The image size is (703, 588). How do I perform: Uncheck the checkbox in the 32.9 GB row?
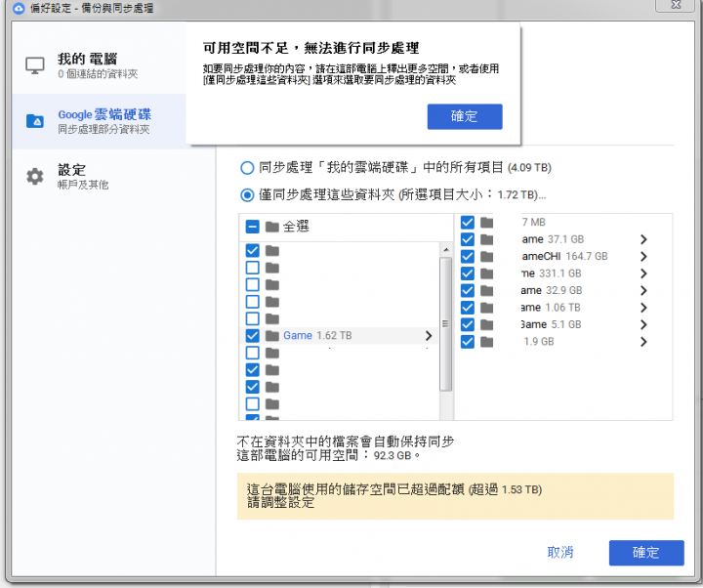click(467, 291)
